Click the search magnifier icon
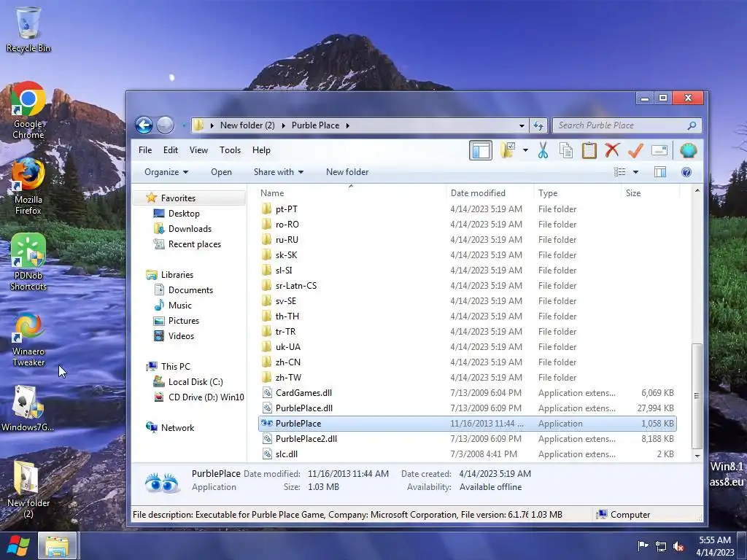Screen dimensions: 747x560 click(x=692, y=125)
